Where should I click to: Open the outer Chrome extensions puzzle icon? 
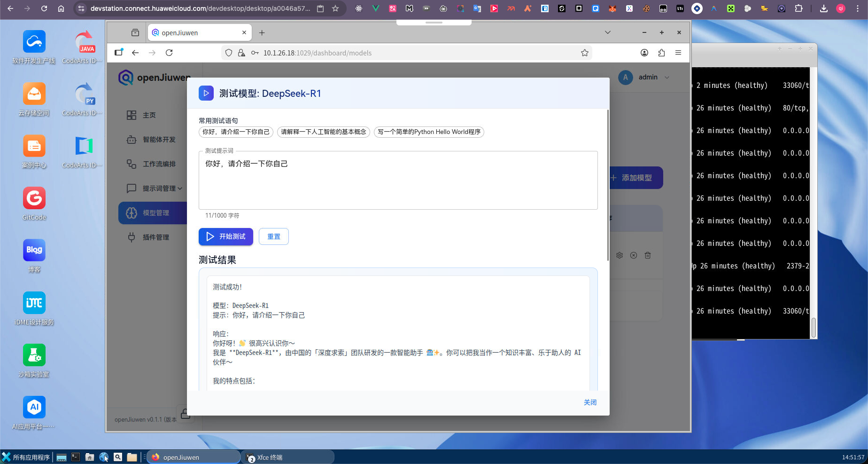pos(798,8)
